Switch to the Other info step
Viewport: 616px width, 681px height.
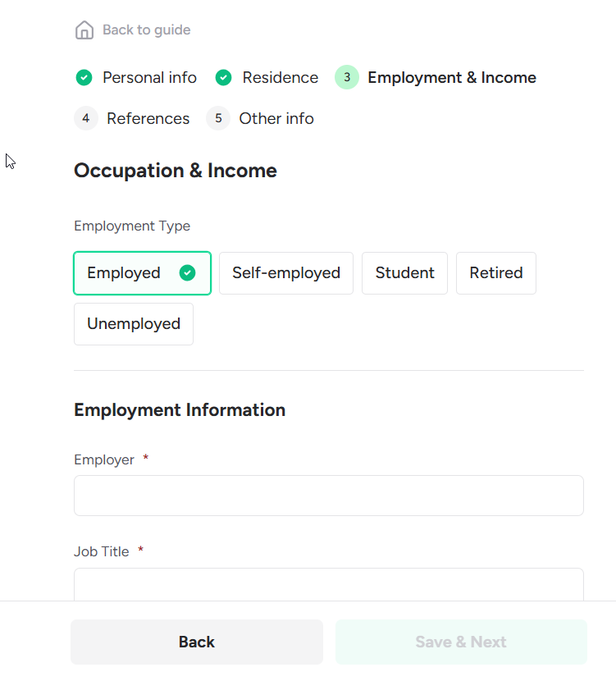276,119
